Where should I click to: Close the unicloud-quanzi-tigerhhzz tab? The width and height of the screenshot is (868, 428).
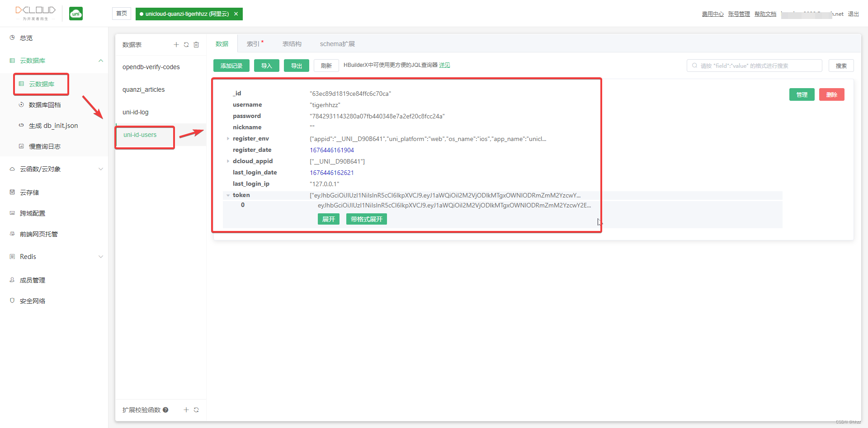[x=236, y=14]
